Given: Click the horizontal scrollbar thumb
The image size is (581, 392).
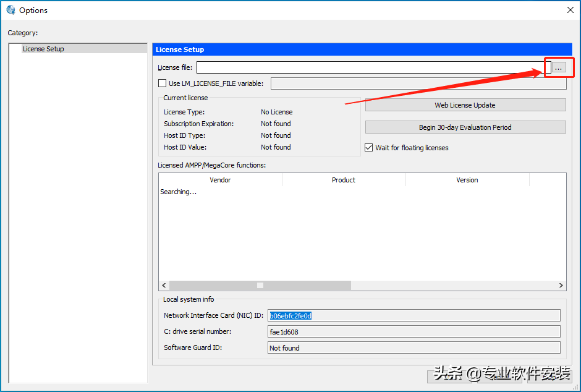Looking at the screenshot, I should point(260,285).
